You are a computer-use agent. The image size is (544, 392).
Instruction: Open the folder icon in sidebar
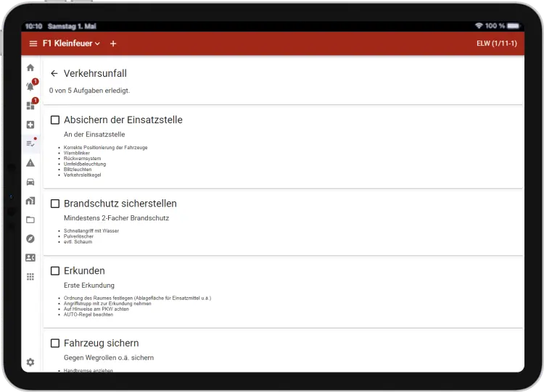tap(30, 220)
